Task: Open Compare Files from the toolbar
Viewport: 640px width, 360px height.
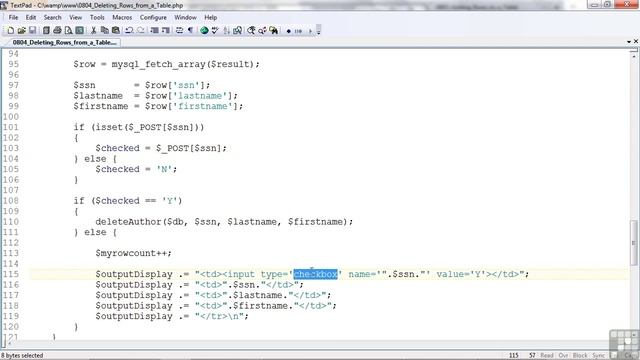Action: click(x=238, y=31)
